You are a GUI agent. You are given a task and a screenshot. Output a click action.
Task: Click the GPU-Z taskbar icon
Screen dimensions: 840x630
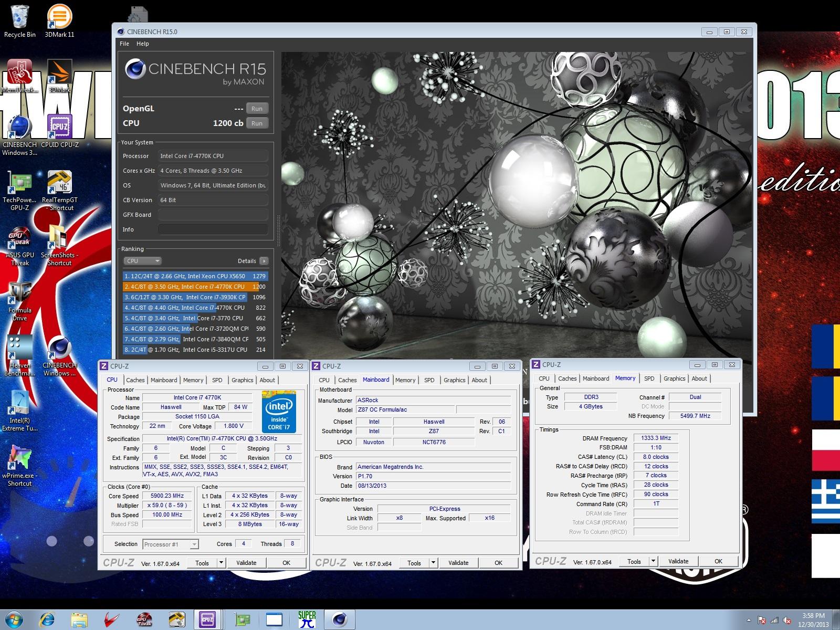pos(241,619)
